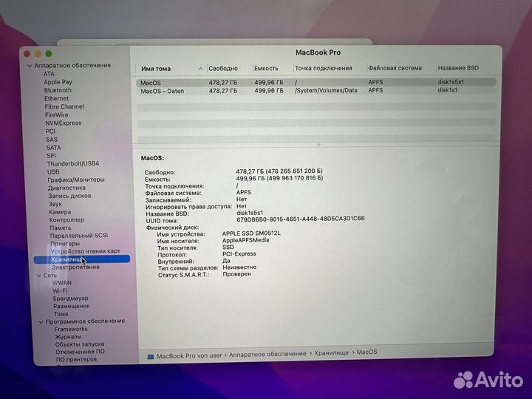
Task: Select Отключенное ПО item
Action: pyautogui.click(x=81, y=352)
